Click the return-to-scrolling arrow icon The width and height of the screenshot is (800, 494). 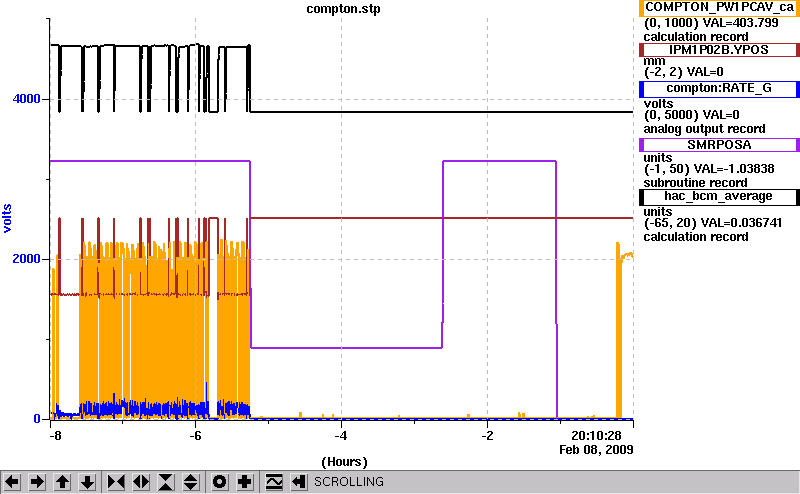[299, 482]
